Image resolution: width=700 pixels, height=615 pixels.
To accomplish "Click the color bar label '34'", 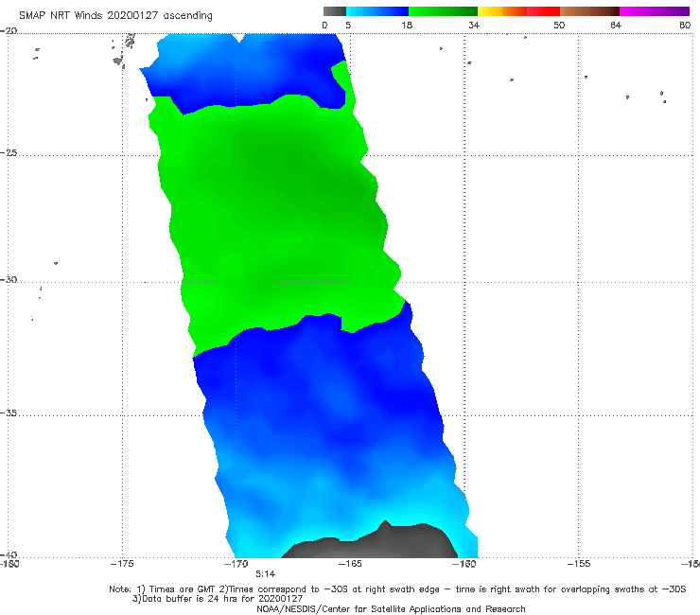I will click(474, 25).
